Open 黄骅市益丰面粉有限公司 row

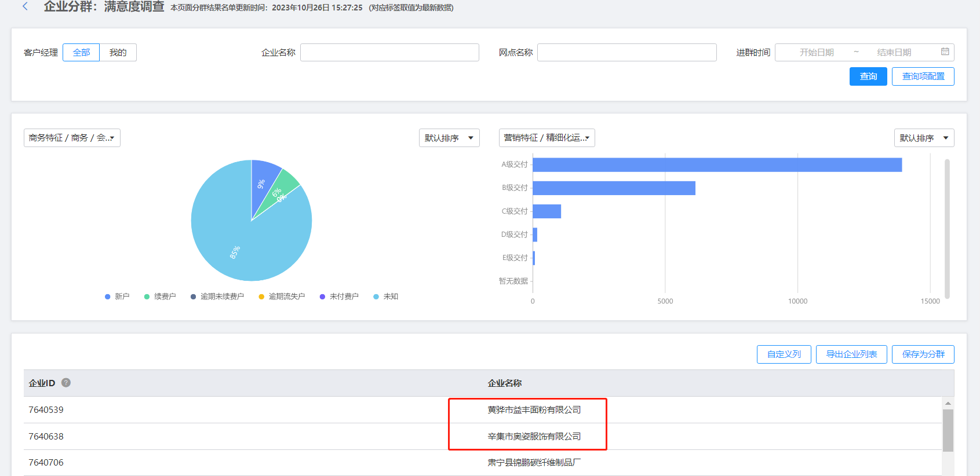[534, 409]
